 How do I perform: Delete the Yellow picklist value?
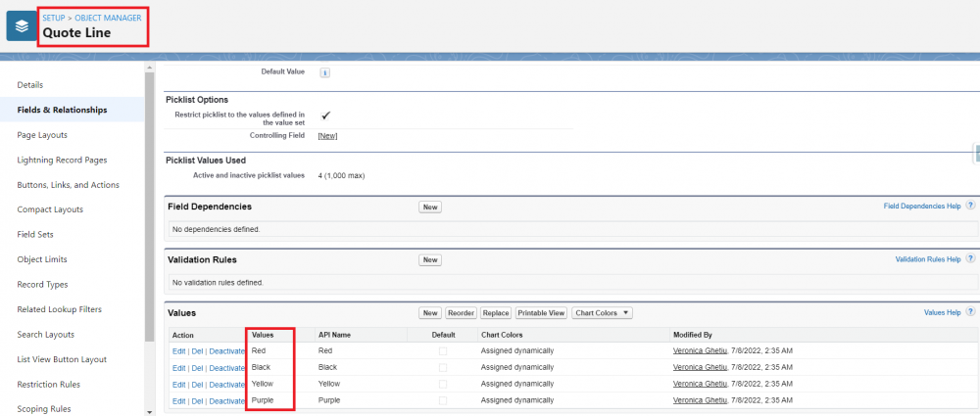[197, 384]
